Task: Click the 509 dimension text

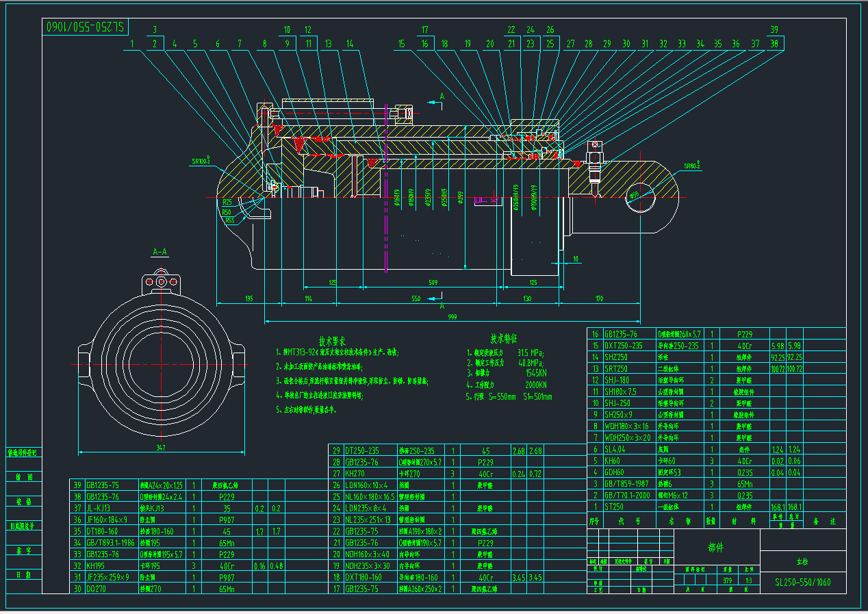Action: tap(432, 281)
